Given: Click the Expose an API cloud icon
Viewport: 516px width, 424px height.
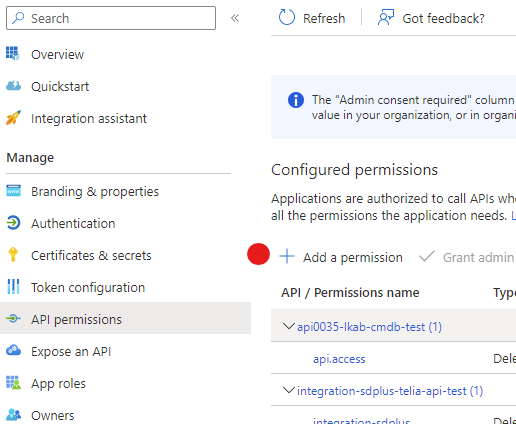Looking at the screenshot, I should [13, 350].
